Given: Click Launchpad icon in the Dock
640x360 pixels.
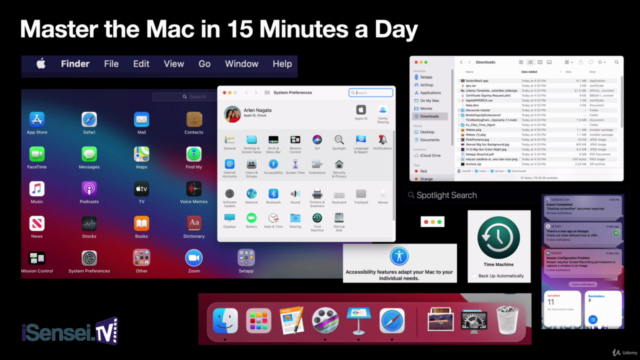Looking at the screenshot, I should pos(258,321).
